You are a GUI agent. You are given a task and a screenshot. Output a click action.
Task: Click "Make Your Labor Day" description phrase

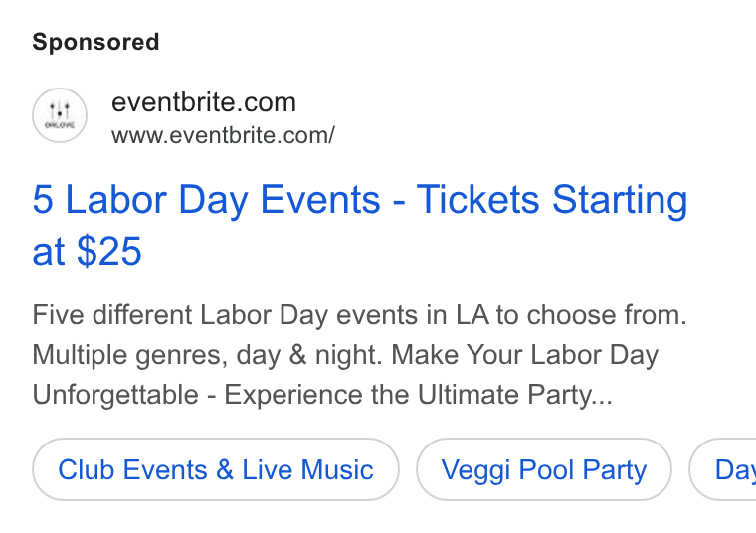(x=524, y=355)
